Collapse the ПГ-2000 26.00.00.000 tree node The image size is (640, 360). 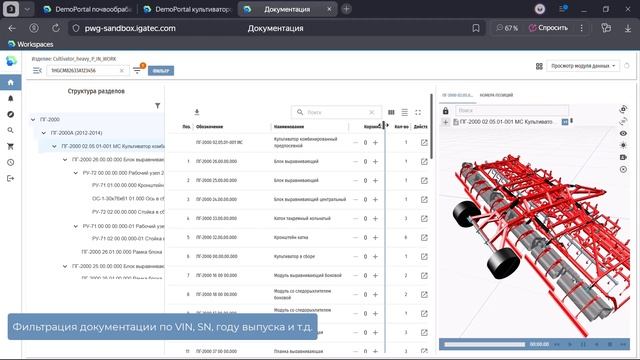[x=65, y=160]
